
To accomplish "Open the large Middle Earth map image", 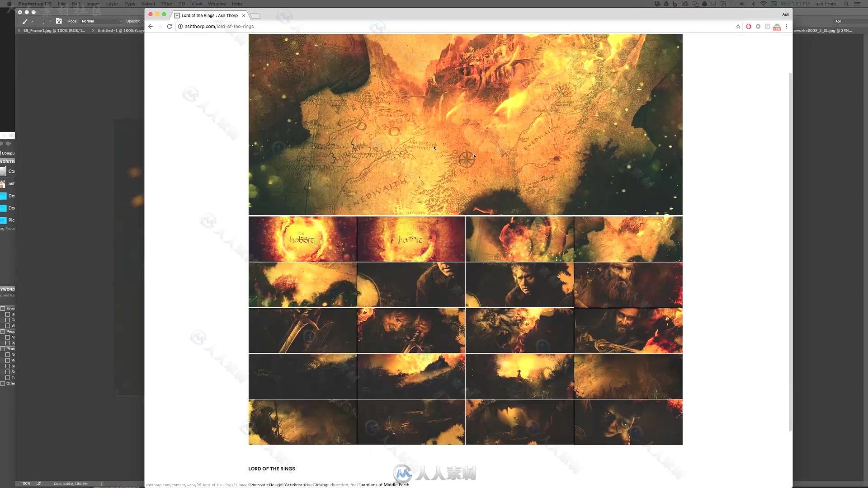I will 465,125.
